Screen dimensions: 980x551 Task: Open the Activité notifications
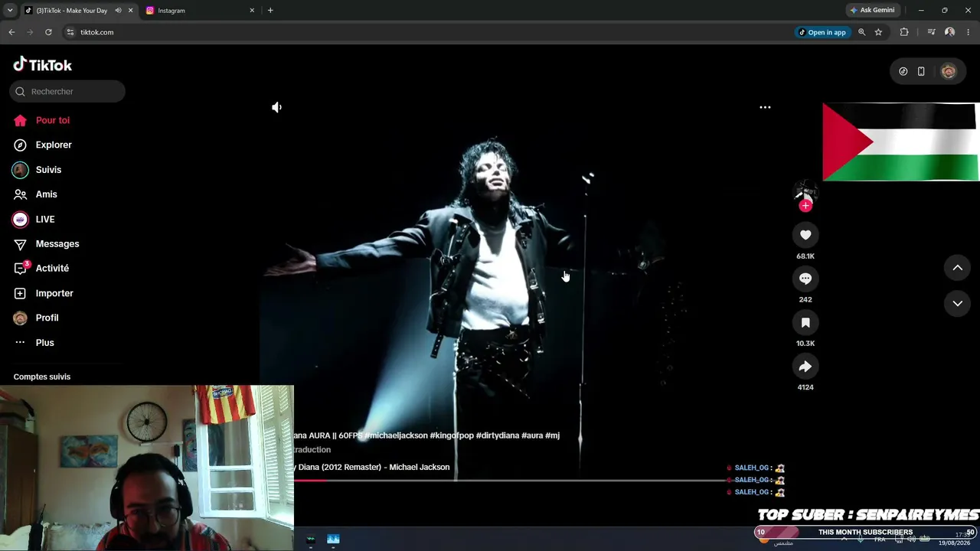[x=52, y=269]
